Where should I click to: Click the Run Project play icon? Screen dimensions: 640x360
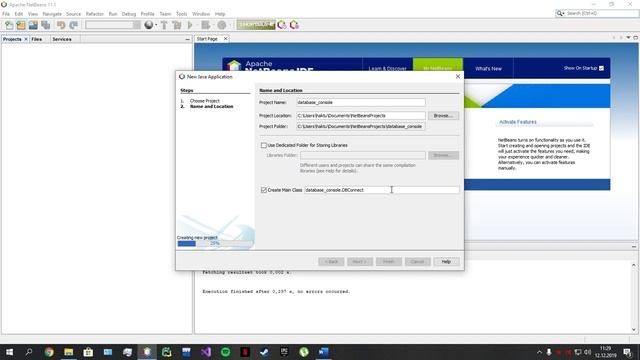pyautogui.click(x=190, y=25)
